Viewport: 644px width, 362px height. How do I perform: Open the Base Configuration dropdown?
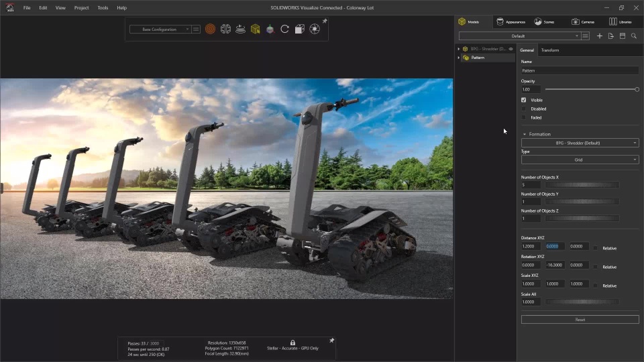[160, 29]
